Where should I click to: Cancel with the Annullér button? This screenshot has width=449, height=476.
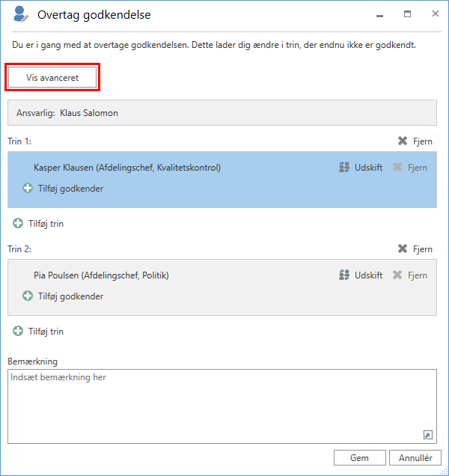[x=415, y=457]
